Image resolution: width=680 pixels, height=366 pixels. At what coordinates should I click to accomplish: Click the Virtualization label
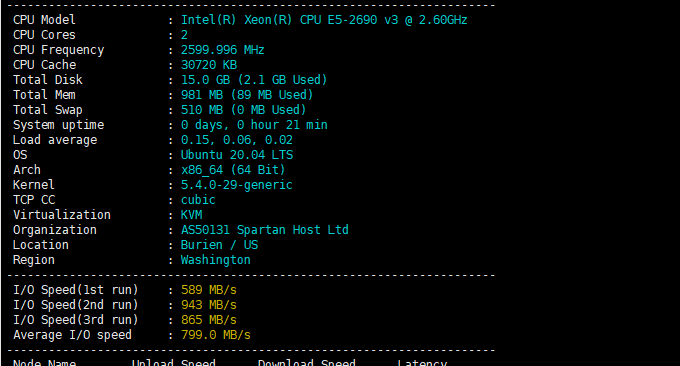pyautogui.click(x=62, y=215)
